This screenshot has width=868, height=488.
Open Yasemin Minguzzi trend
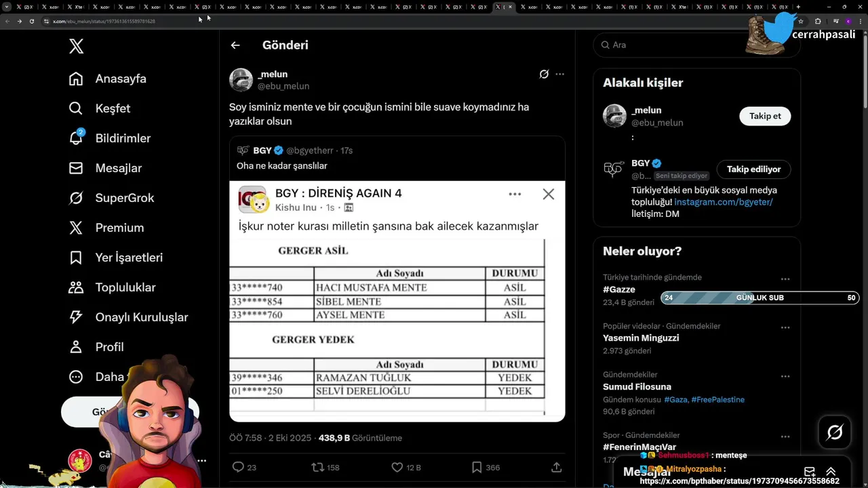641,338
